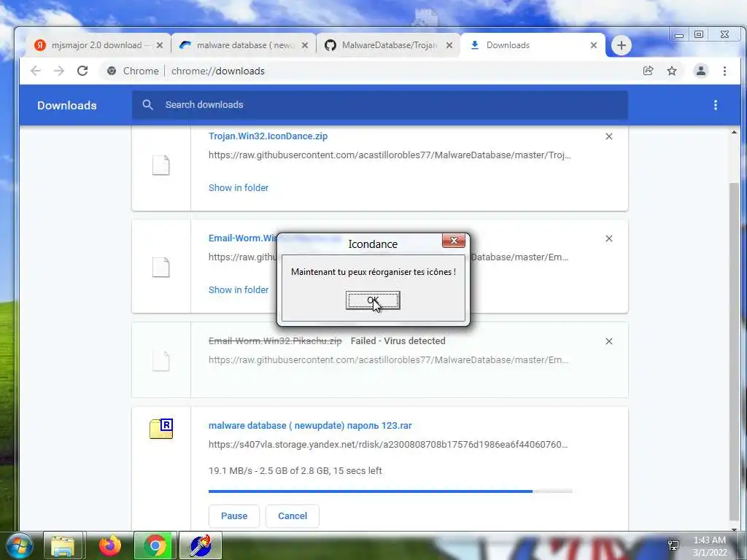Click the search magnifier icon
Viewport: 747px width, 560px height.
pos(147,105)
